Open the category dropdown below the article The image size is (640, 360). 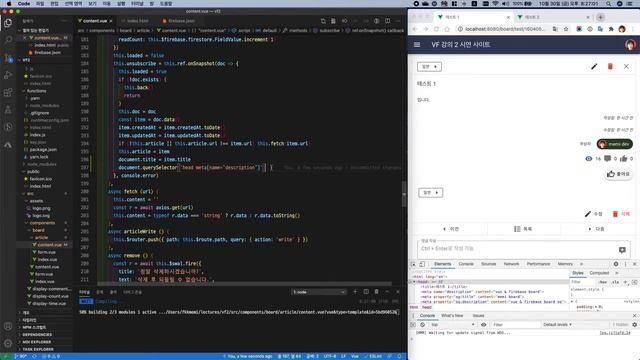pyautogui.click(x=430, y=192)
